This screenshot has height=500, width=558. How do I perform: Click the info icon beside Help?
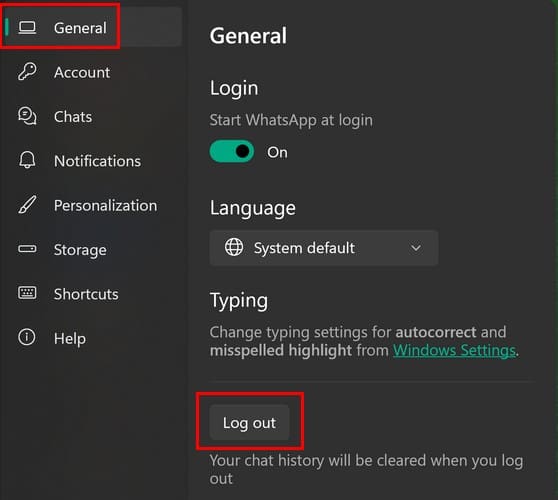tap(27, 337)
